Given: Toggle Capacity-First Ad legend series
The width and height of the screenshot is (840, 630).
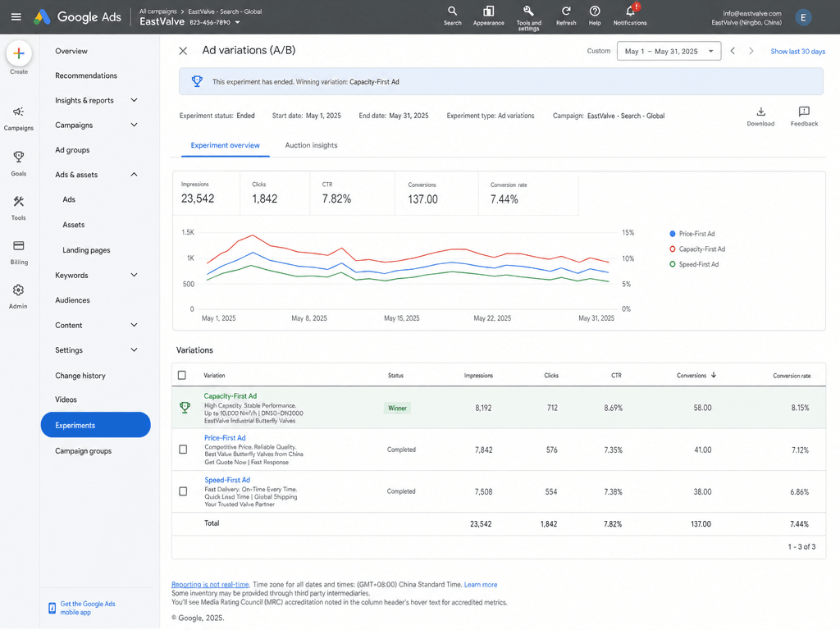Looking at the screenshot, I should [697, 249].
